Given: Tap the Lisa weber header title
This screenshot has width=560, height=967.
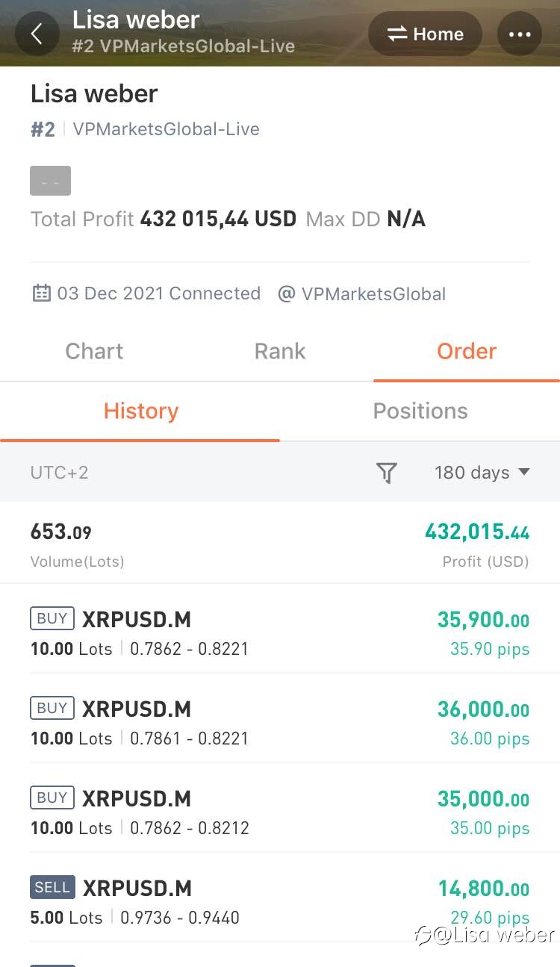Looking at the screenshot, I should tap(136, 20).
